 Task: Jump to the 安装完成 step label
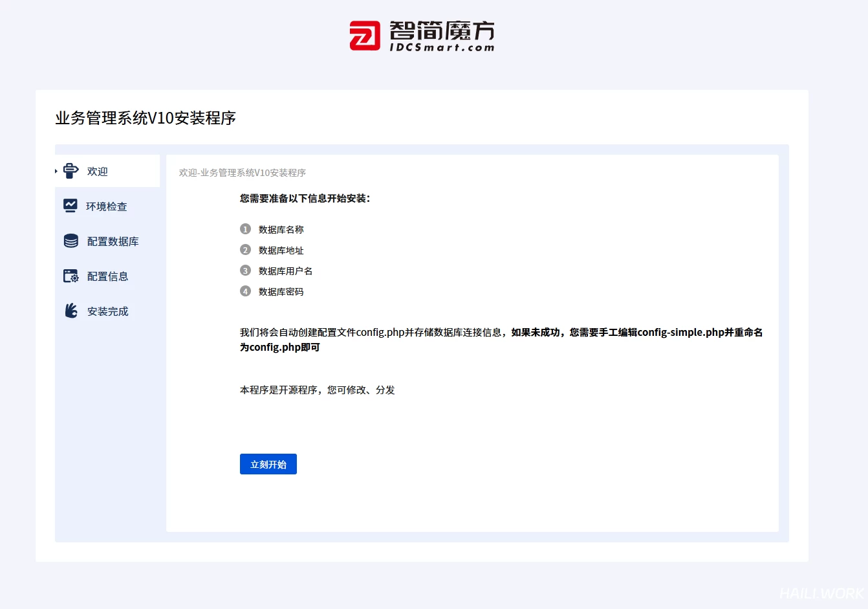click(x=108, y=311)
